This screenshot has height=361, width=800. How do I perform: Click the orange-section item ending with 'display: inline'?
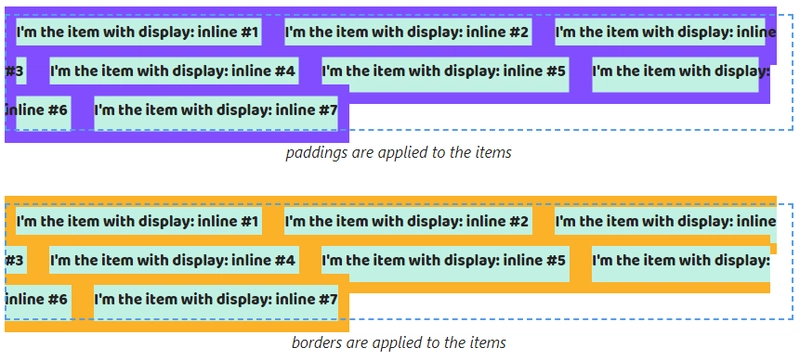(x=665, y=221)
